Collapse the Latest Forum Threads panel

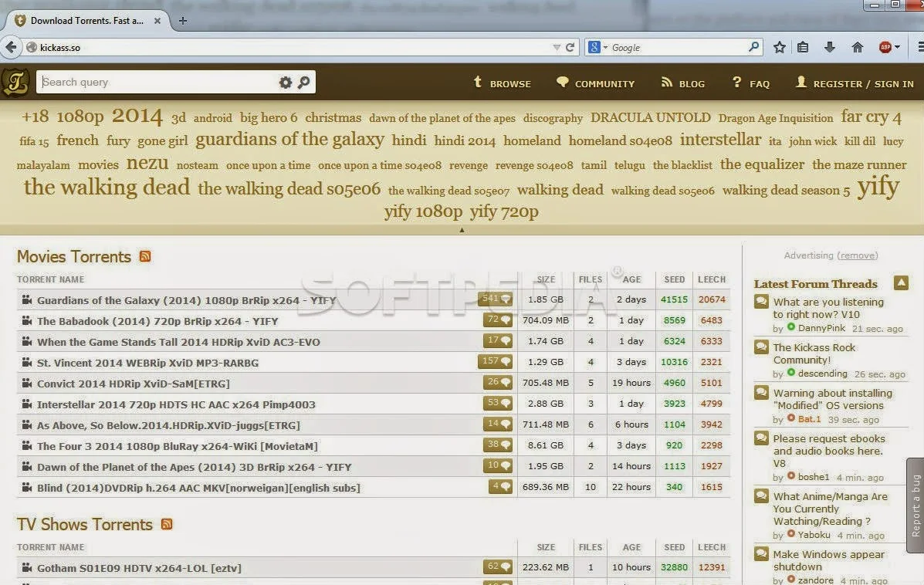(900, 282)
